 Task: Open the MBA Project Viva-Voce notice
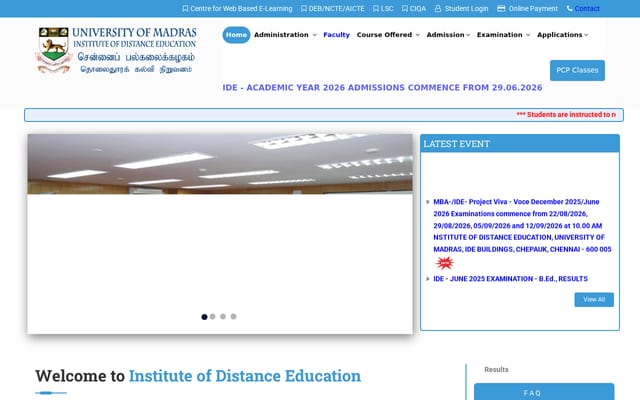[x=522, y=225]
